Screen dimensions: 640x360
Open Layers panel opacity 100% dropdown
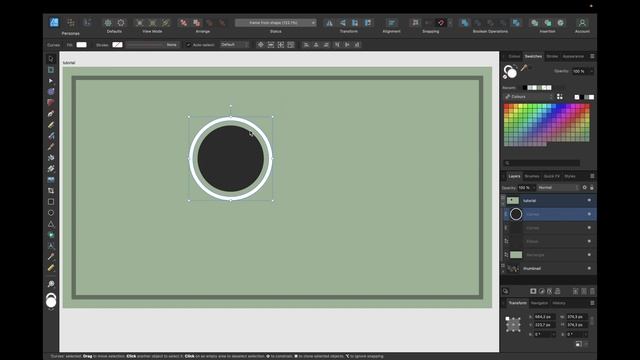(x=527, y=188)
